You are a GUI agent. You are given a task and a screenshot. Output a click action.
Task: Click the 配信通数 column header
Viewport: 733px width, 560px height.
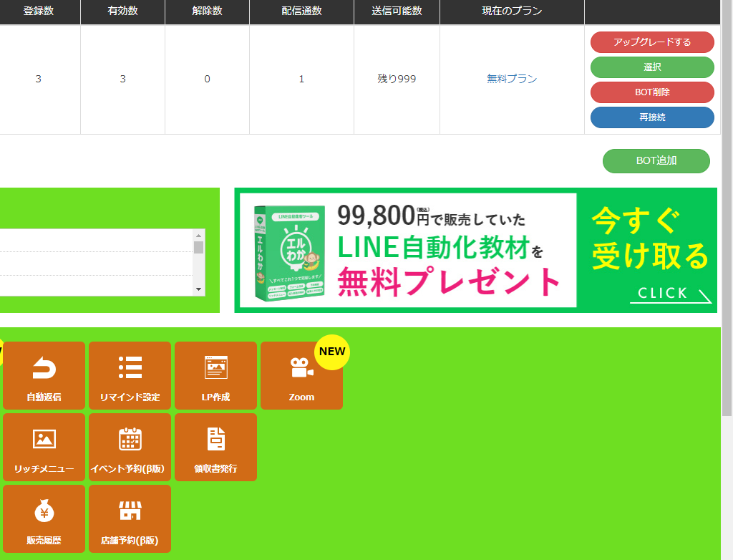301,11
